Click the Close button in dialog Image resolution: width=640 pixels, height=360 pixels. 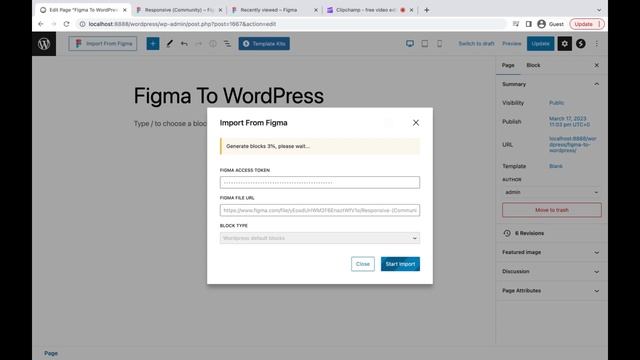(x=362, y=264)
